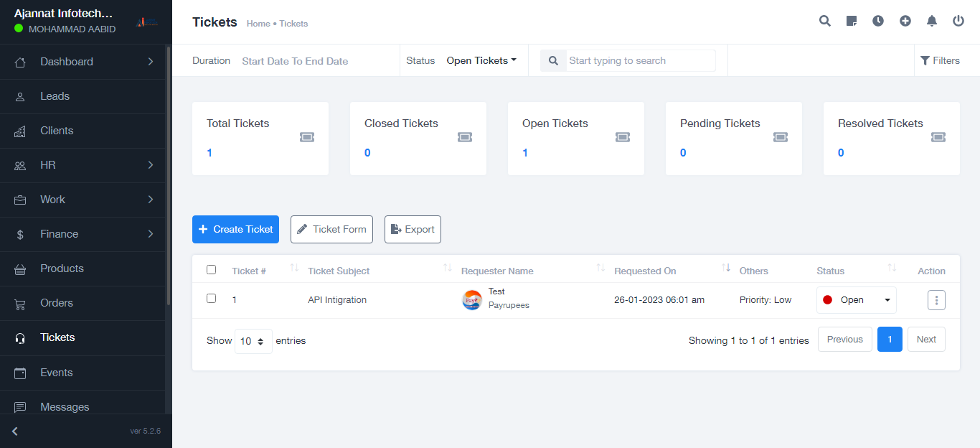
Task: Open the three-dot action menu for ticket 1
Action: click(936, 300)
